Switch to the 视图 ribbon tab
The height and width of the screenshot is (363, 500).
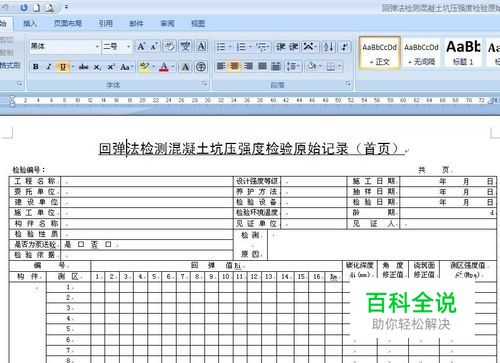click(x=198, y=23)
